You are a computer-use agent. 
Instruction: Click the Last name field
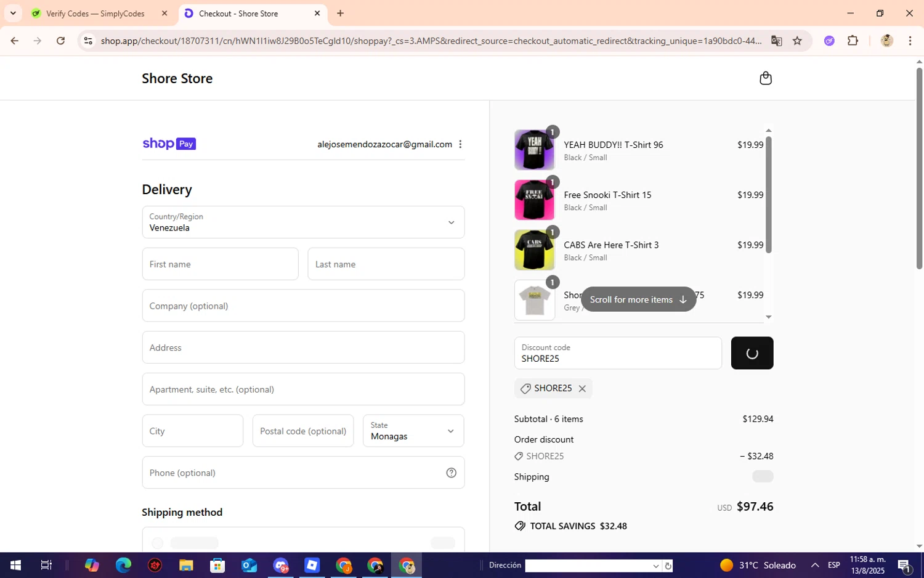click(386, 264)
